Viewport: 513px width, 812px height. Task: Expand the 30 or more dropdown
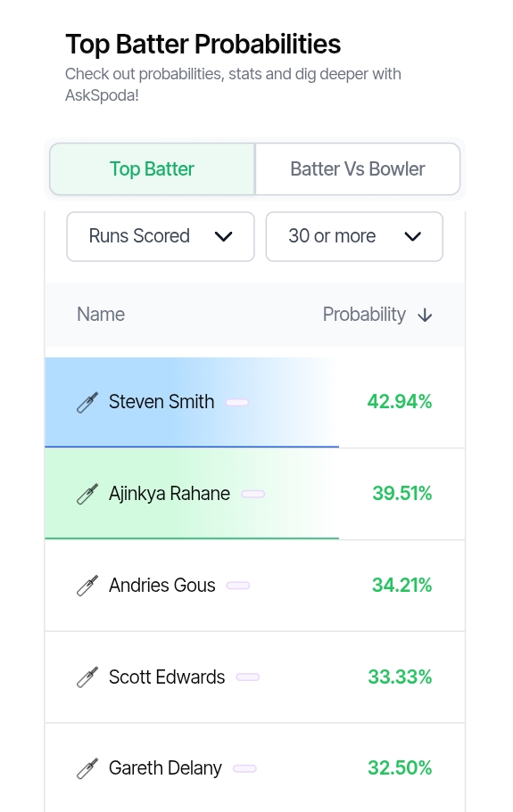[x=354, y=237]
